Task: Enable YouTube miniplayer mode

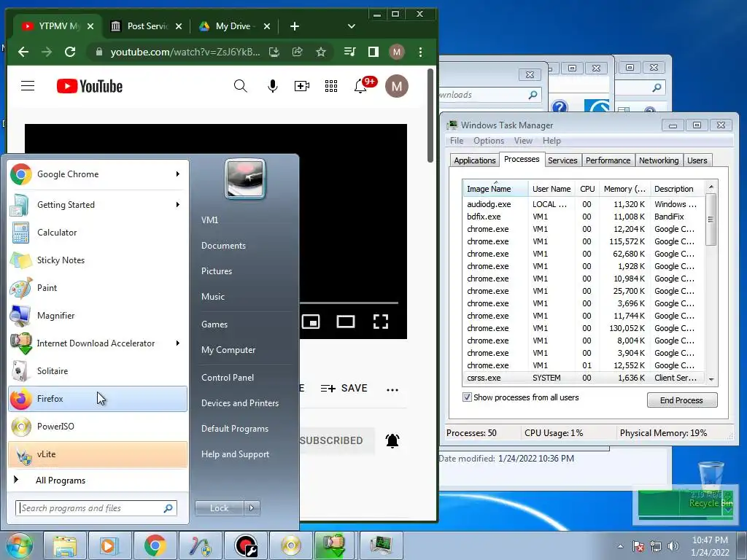Action: click(x=311, y=322)
